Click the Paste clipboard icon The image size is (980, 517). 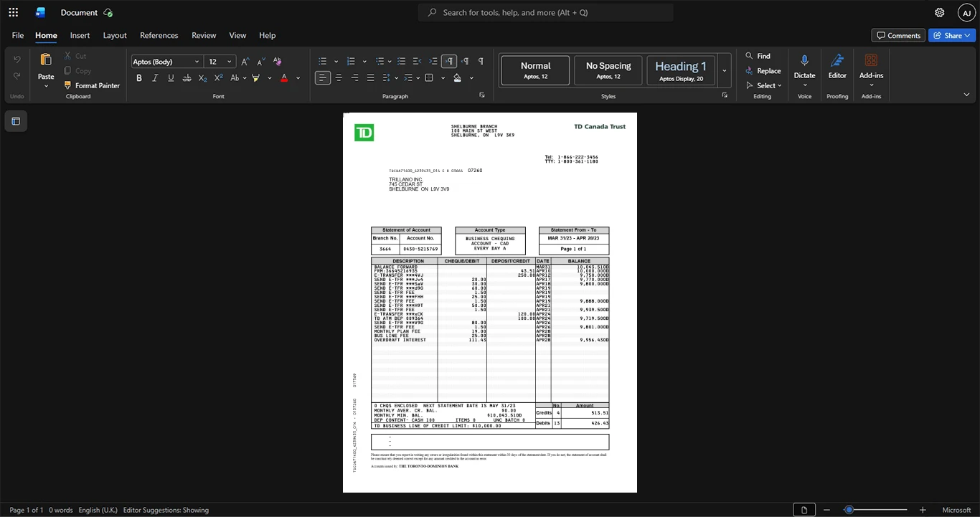(x=46, y=60)
